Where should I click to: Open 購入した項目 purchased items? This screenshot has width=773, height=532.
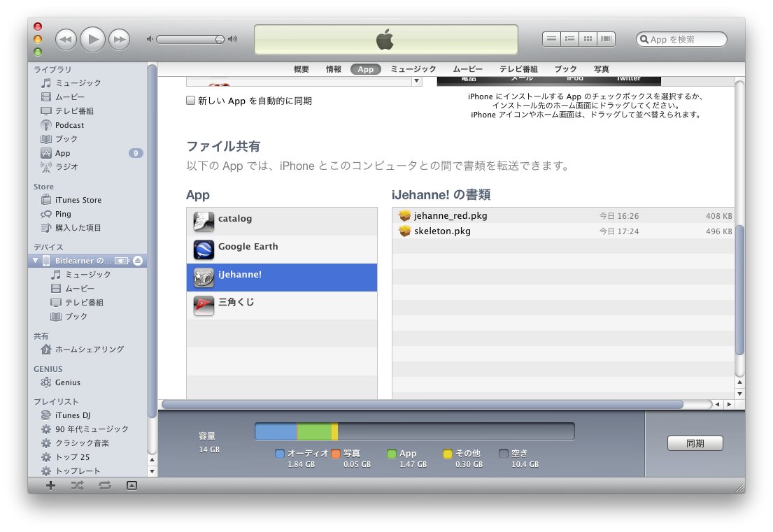click(78, 228)
